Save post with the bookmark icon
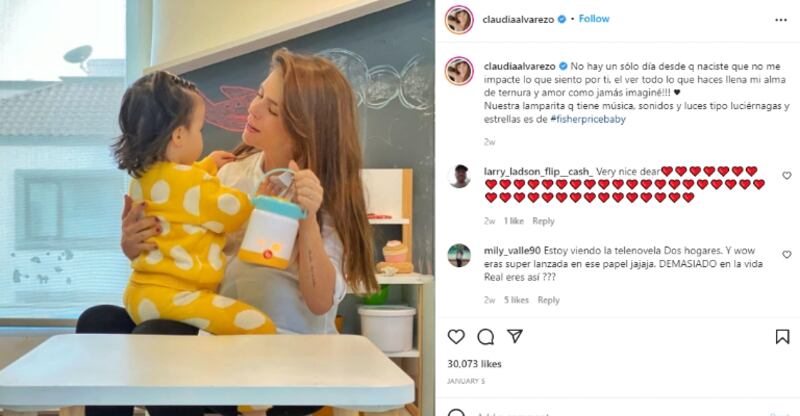 782,336
